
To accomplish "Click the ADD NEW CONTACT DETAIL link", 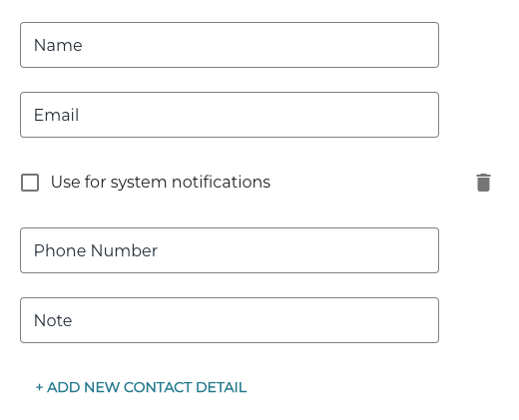I will pos(141,387).
